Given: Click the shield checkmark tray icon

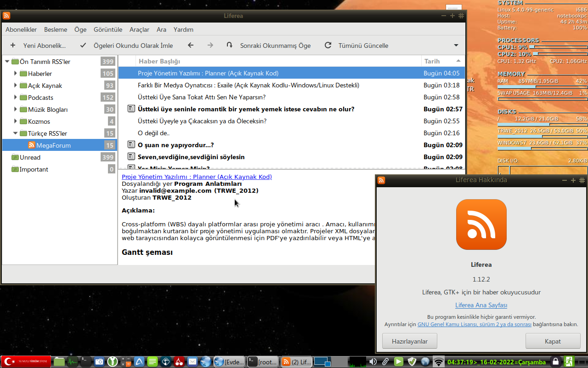Looking at the screenshot, I should point(412,362).
